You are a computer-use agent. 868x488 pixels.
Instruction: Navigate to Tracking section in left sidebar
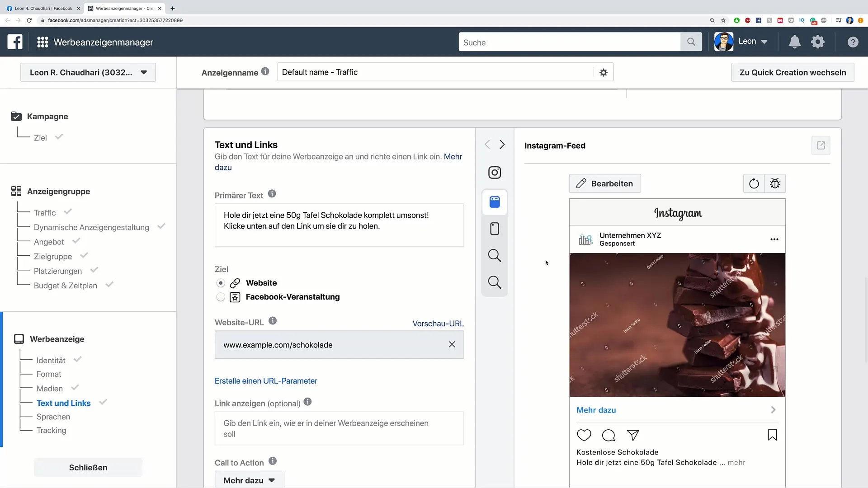click(x=51, y=431)
